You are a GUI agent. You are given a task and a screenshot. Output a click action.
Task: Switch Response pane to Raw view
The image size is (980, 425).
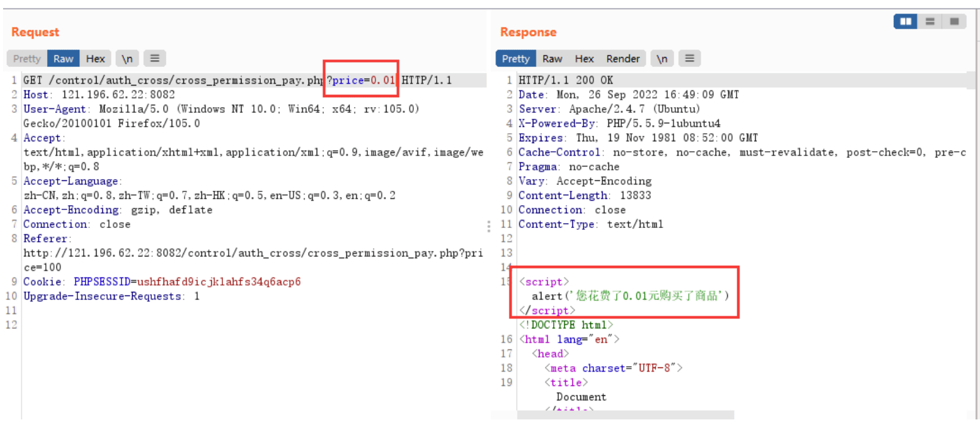pyautogui.click(x=552, y=58)
